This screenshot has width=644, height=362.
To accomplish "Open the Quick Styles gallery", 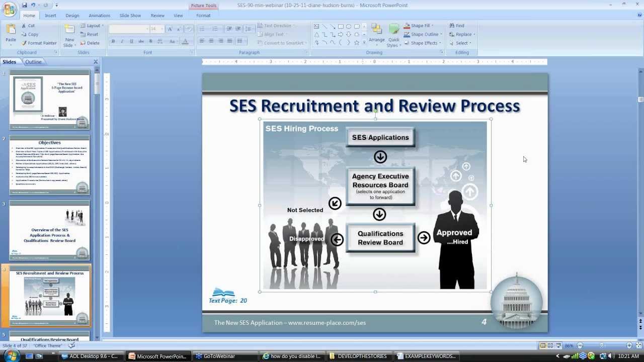I will click(x=394, y=35).
